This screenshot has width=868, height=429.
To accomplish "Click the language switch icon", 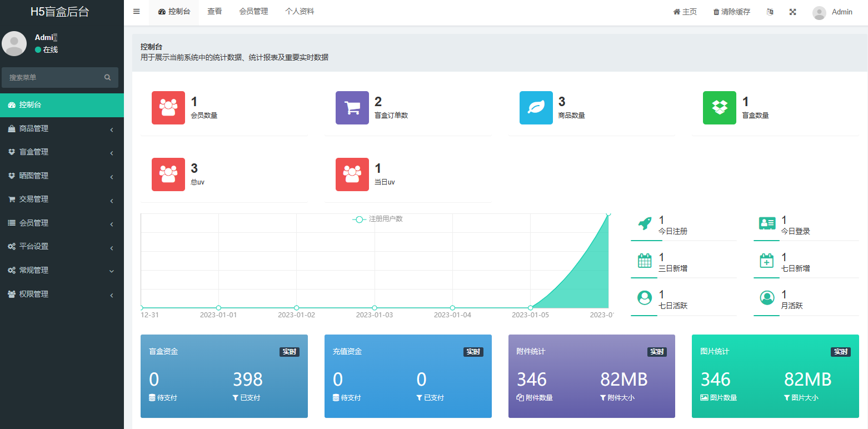I will click(x=770, y=12).
